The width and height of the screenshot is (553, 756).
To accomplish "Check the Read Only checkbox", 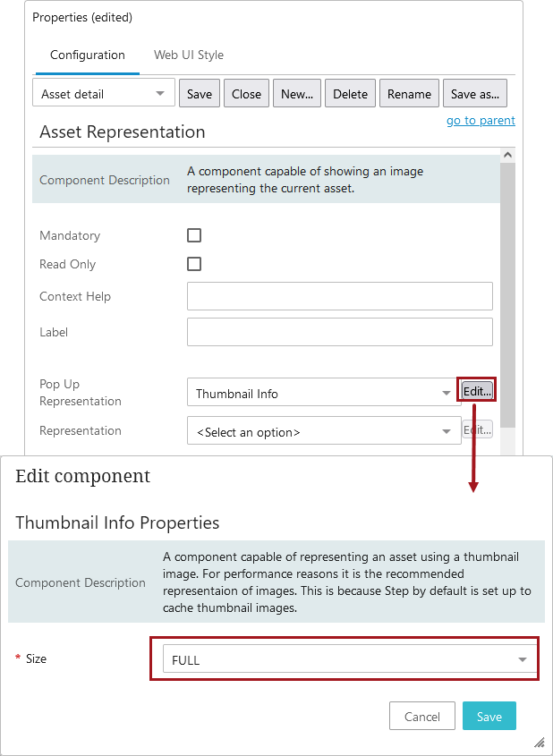I will point(194,264).
